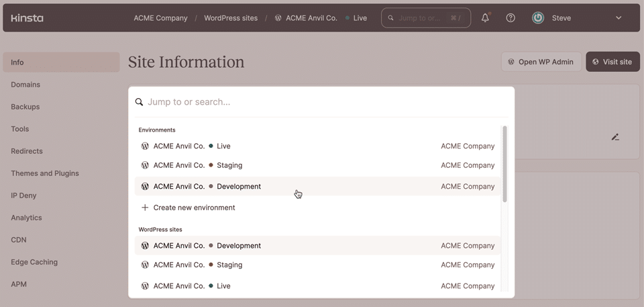The image size is (644, 307).
Task: Click the Visit site button
Action: click(x=612, y=62)
